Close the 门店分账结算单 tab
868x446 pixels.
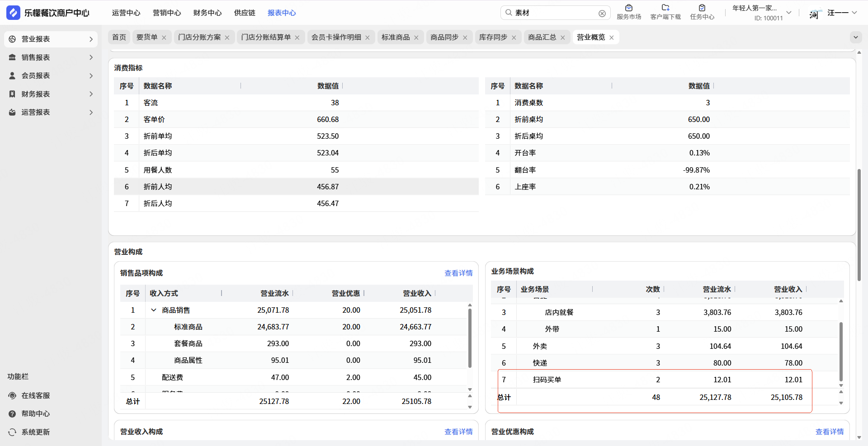[x=297, y=38]
